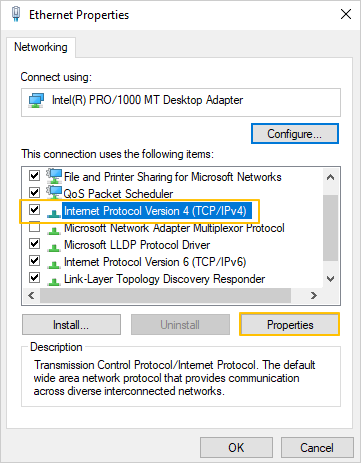Uncheck Internet Protocol Version 6 checkbox

(x=35, y=260)
